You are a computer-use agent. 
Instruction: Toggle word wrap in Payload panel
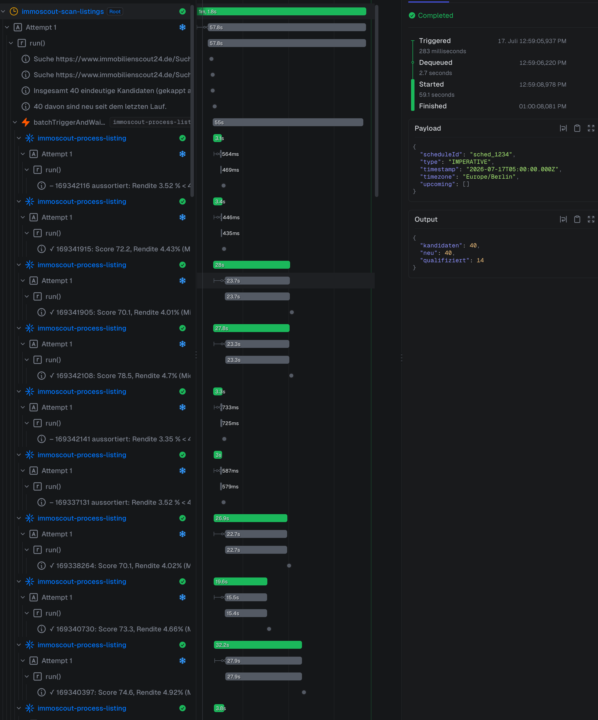tap(563, 128)
